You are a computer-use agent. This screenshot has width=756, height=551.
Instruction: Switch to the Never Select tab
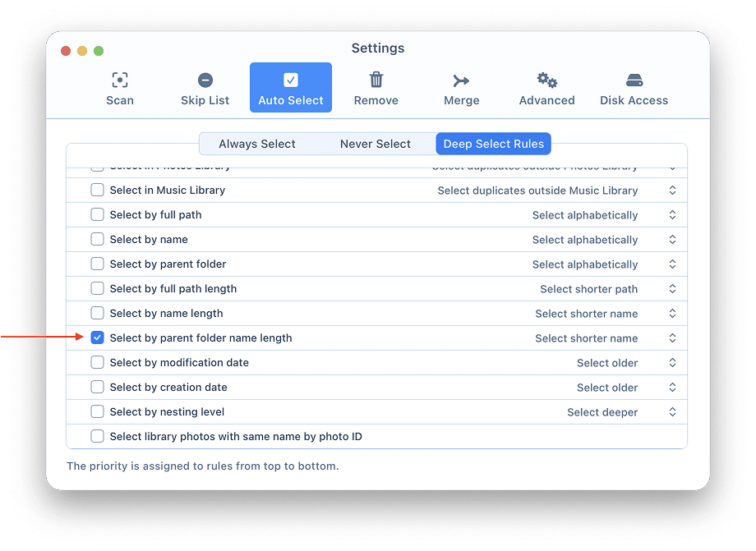click(375, 144)
